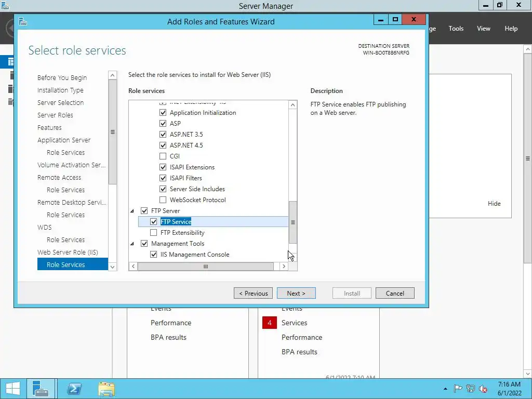
Task: Uncheck Server Side Includes checkbox
Action: [x=163, y=189]
